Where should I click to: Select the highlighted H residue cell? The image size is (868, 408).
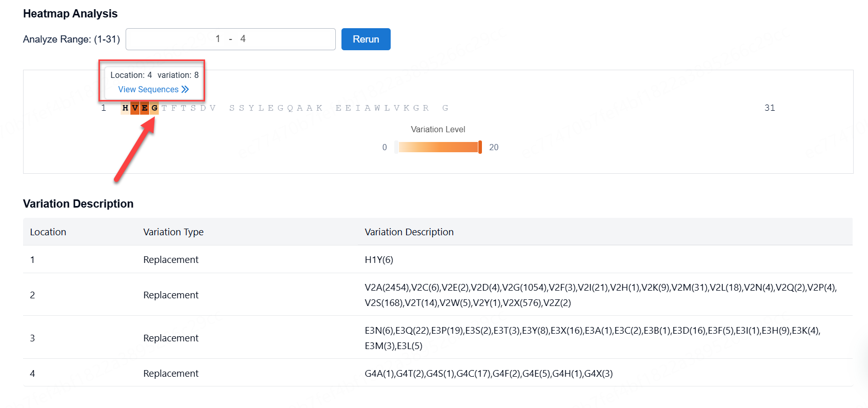tap(126, 108)
